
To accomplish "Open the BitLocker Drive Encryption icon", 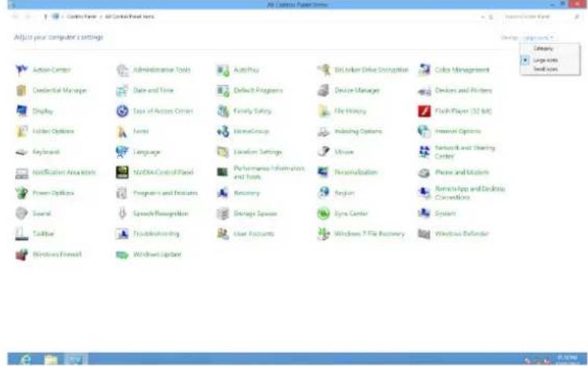I will click(x=324, y=70).
